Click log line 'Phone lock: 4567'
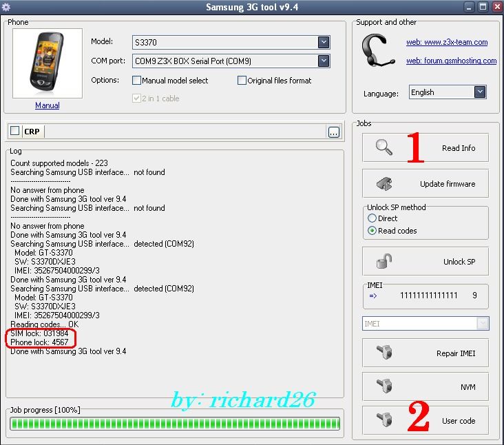 [x=39, y=342]
